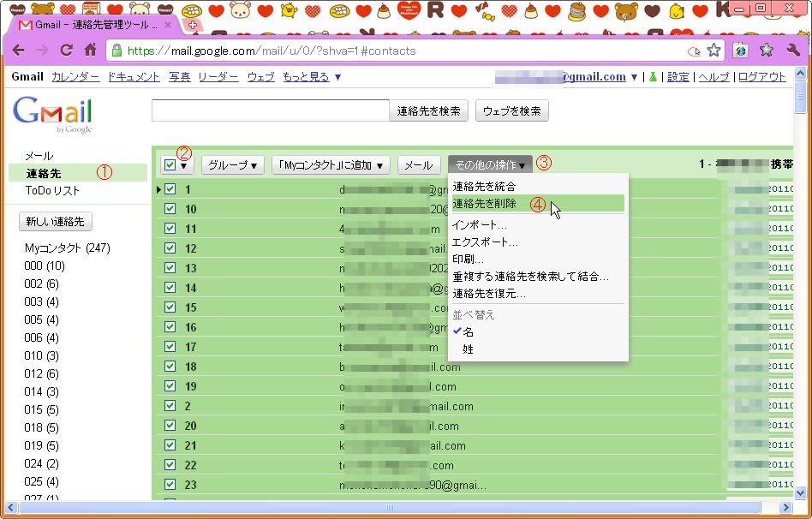Open a new tab with the plus button
The image size is (812, 519).
[x=192, y=25]
